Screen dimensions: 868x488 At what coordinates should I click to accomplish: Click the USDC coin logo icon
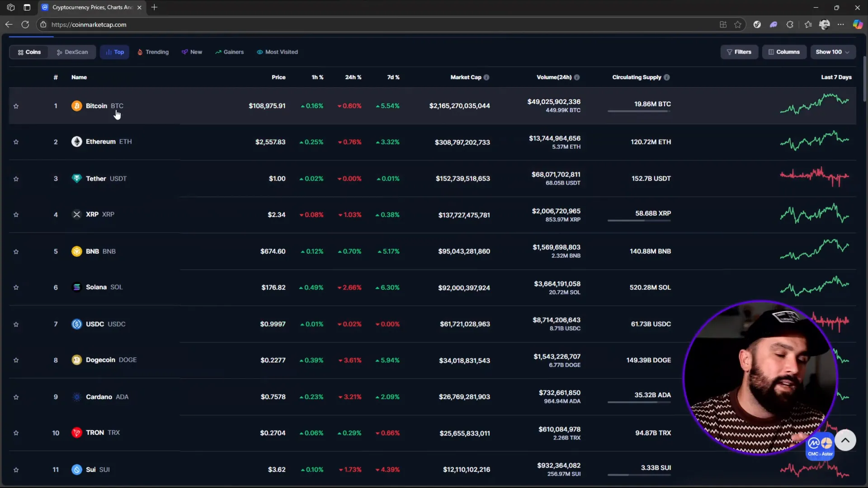click(x=76, y=324)
